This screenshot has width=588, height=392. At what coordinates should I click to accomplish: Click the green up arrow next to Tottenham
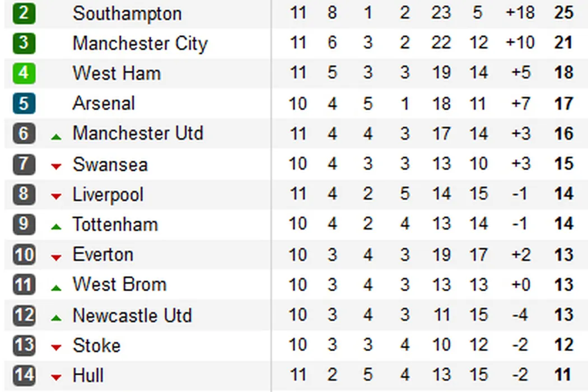coord(56,227)
